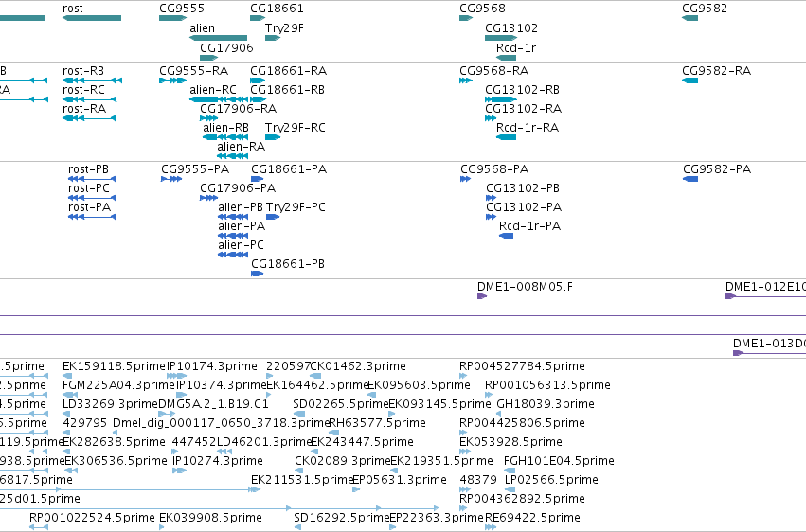The width and height of the screenshot is (806, 532).
Task: Click the FGM225A04.3prime EST label
Action: (x=118, y=385)
